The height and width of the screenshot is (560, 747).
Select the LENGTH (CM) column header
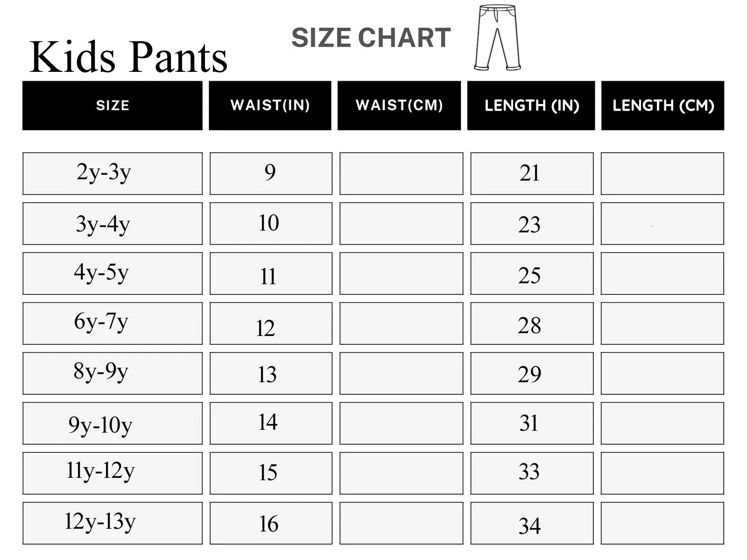(x=662, y=105)
